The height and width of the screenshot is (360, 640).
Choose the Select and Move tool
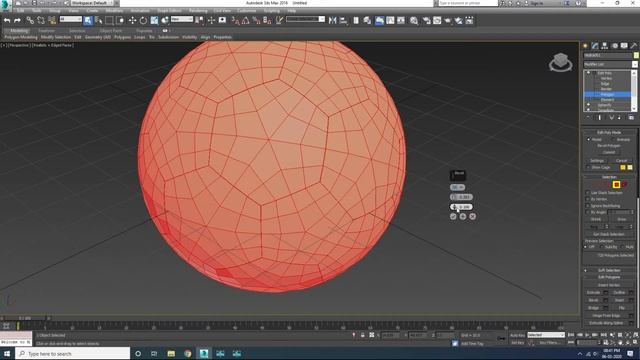[x=132, y=20]
